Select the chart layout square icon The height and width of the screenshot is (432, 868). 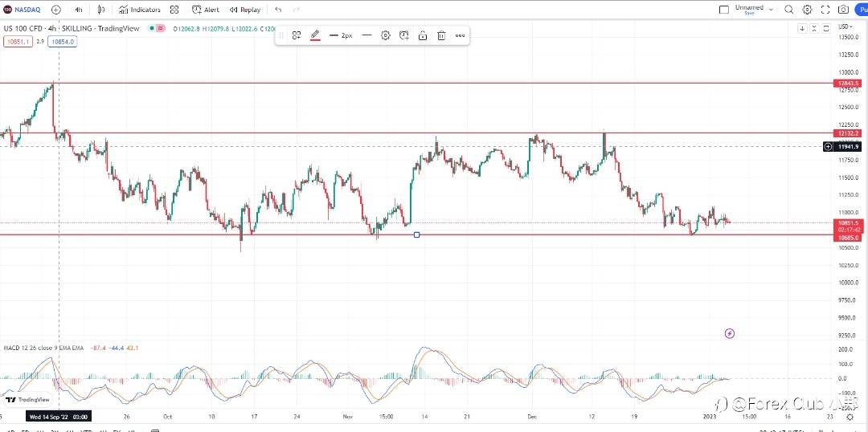point(724,10)
